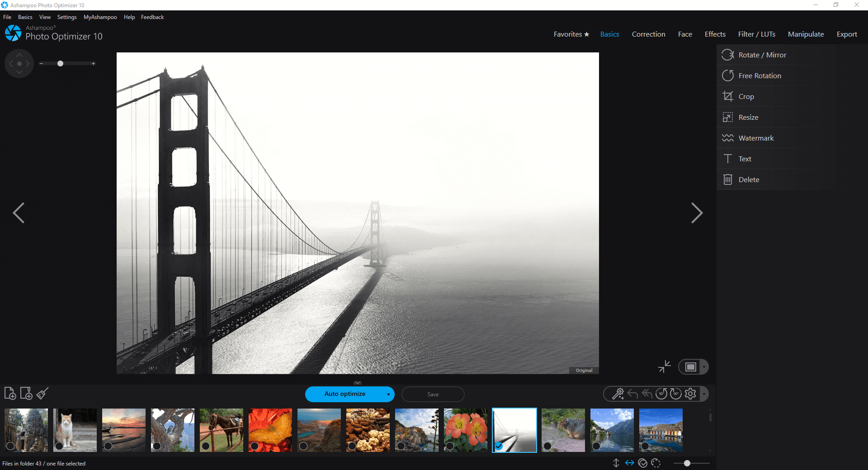Open the Text tool
The height and width of the screenshot is (470, 868).
(x=744, y=159)
